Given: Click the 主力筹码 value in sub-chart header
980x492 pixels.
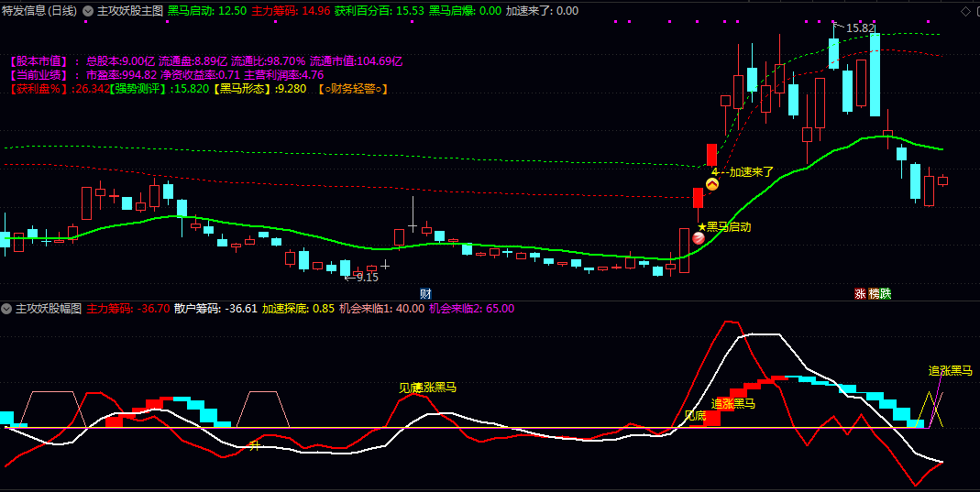Looking at the screenshot, I should (x=128, y=309).
